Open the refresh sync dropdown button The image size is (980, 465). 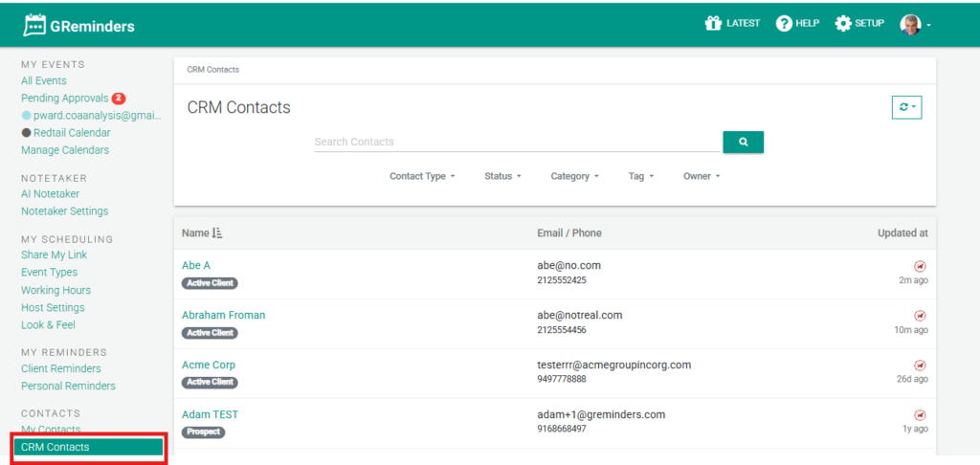tap(905, 107)
